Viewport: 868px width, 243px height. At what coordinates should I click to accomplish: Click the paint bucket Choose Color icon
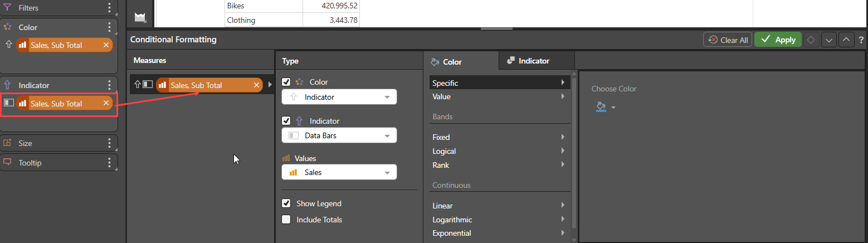click(601, 106)
